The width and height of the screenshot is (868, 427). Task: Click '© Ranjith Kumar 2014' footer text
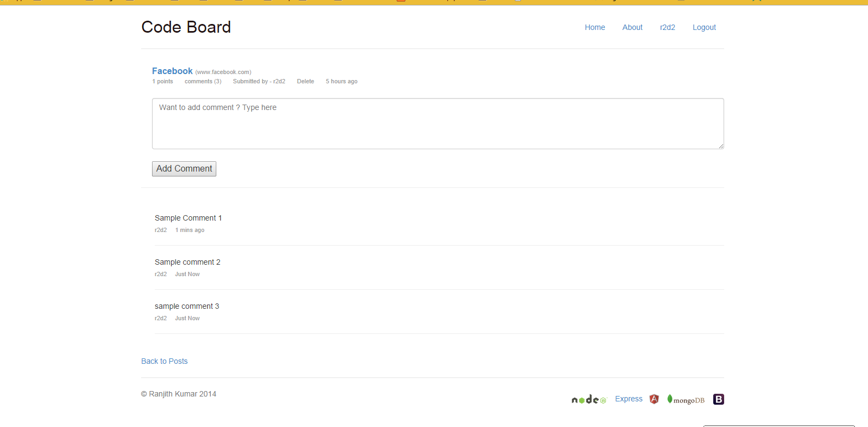[179, 394]
